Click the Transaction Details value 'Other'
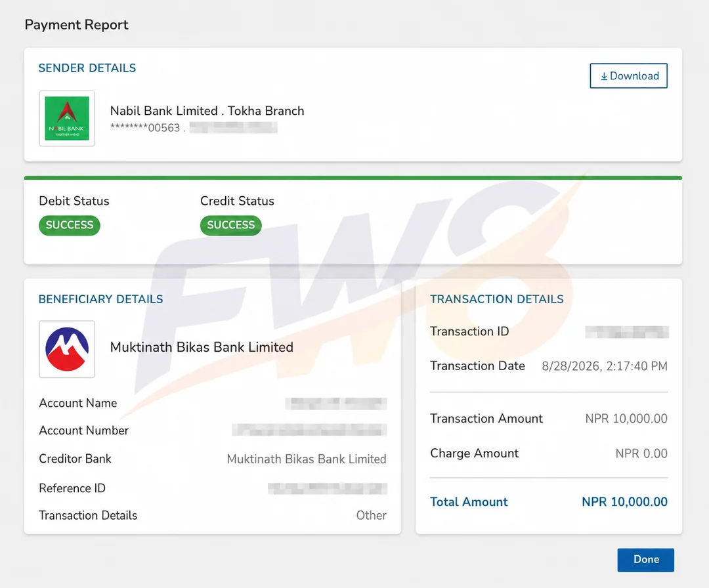Viewport: 709px width, 588px height. [x=371, y=515]
